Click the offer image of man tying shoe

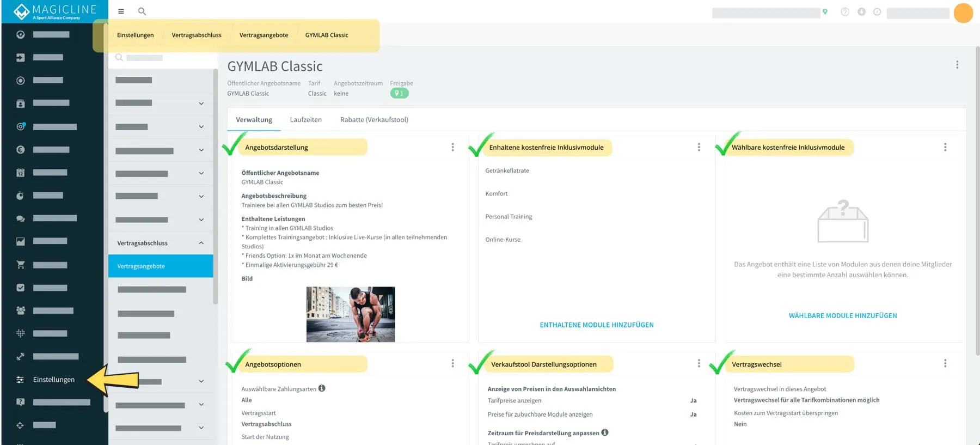click(351, 314)
